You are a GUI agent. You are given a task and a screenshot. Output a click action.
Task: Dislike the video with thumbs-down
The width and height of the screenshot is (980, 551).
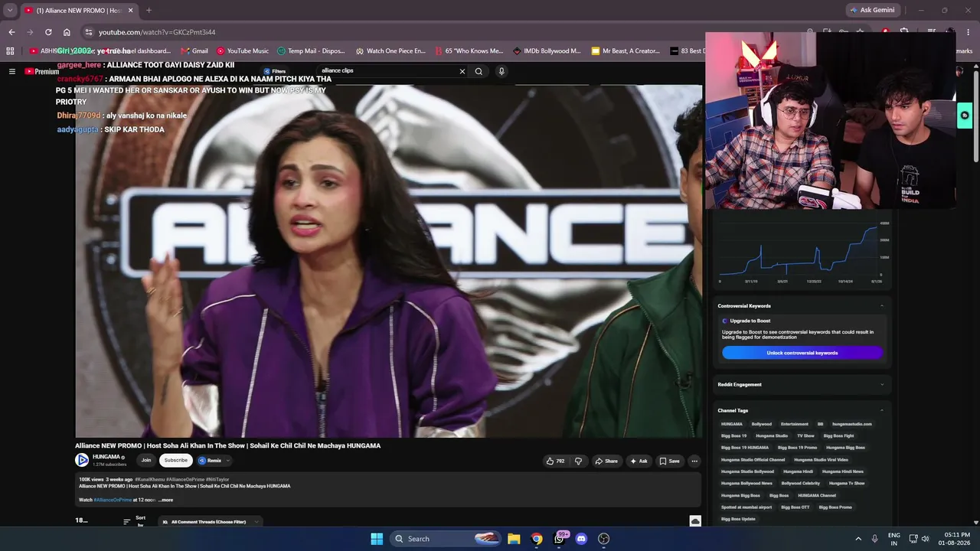click(x=578, y=461)
